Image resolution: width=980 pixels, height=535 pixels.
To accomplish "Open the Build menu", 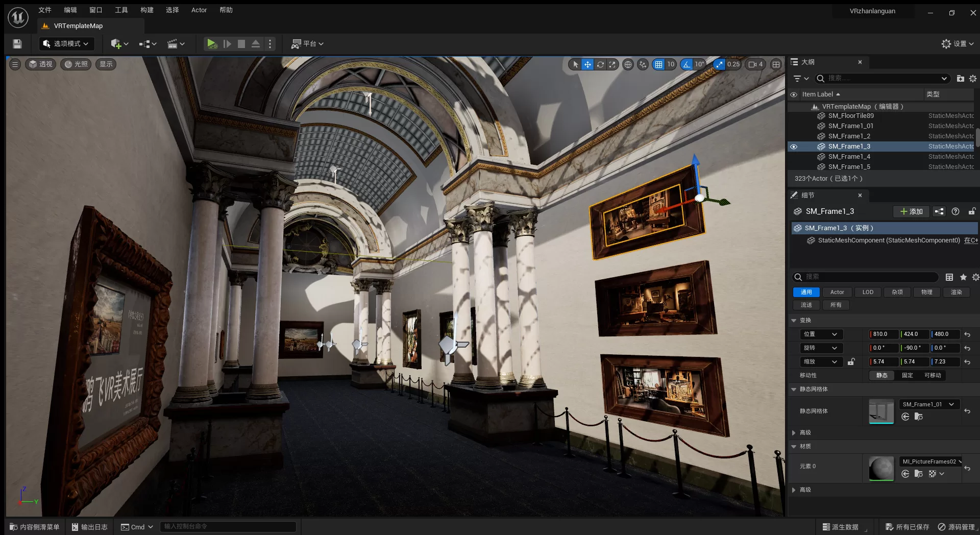I will (147, 10).
